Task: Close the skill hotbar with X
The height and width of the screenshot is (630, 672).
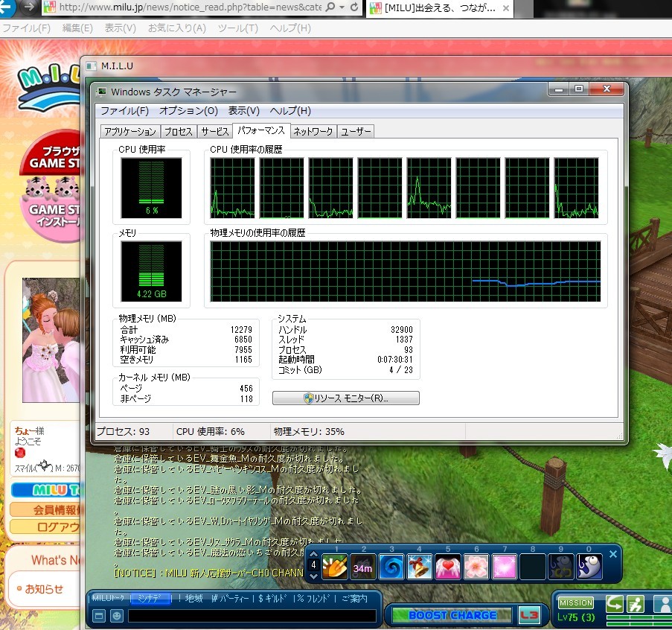Action: 613,554
